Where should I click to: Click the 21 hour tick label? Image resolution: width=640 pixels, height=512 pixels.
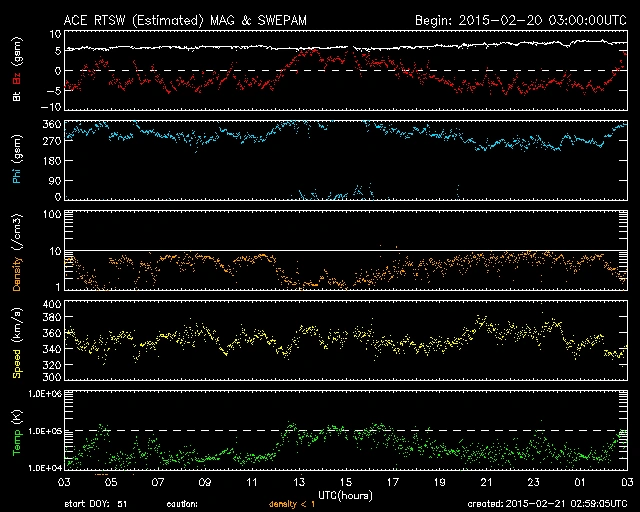tap(486, 482)
